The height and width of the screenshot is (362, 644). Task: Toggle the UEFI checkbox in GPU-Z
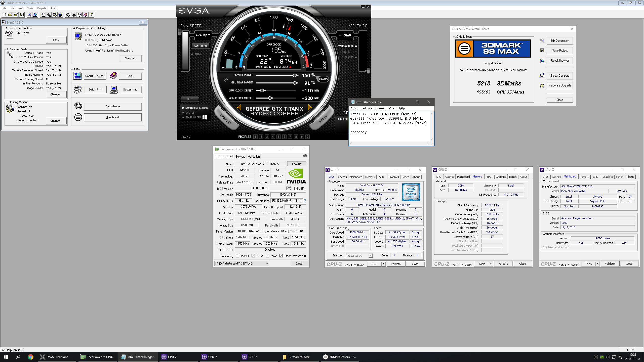(x=296, y=189)
